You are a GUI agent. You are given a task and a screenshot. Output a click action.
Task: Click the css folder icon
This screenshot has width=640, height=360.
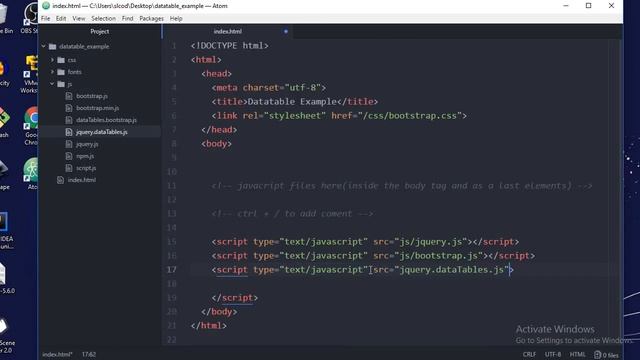(x=61, y=60)
